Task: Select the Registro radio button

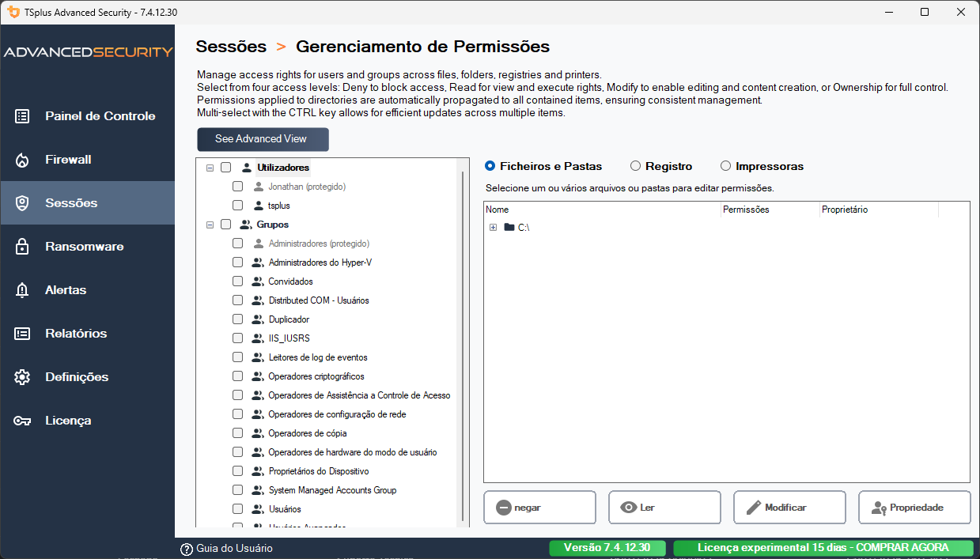Action: click(x=635, y=166)
